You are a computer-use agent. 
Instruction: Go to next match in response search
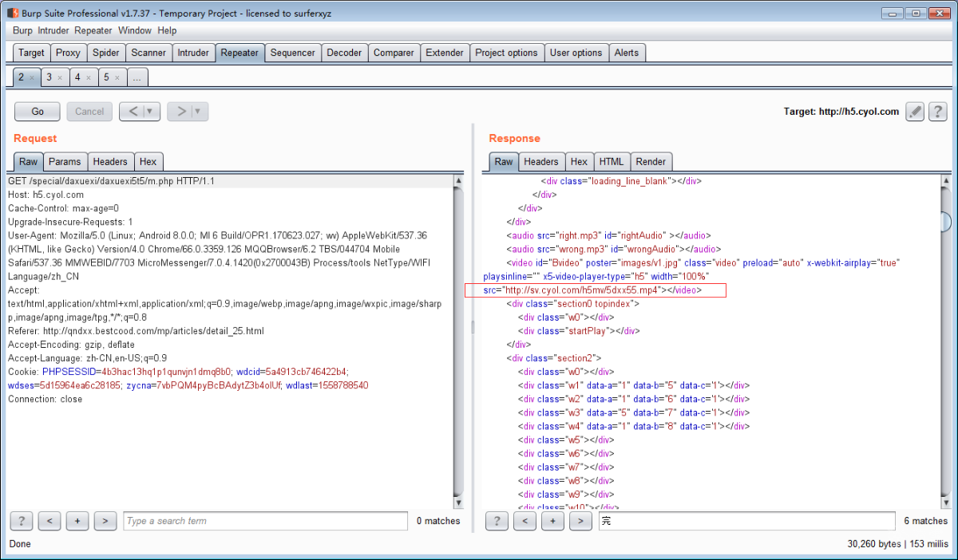581,521
